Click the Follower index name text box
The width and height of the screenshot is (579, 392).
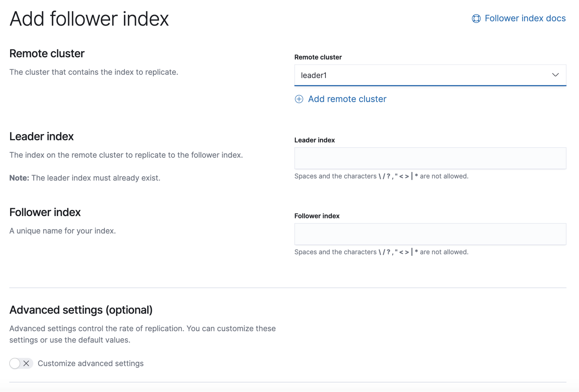[430, 234]
